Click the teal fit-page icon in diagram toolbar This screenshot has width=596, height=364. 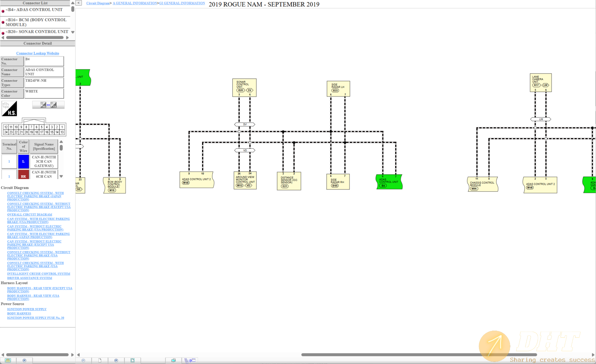tap(133, 360)
